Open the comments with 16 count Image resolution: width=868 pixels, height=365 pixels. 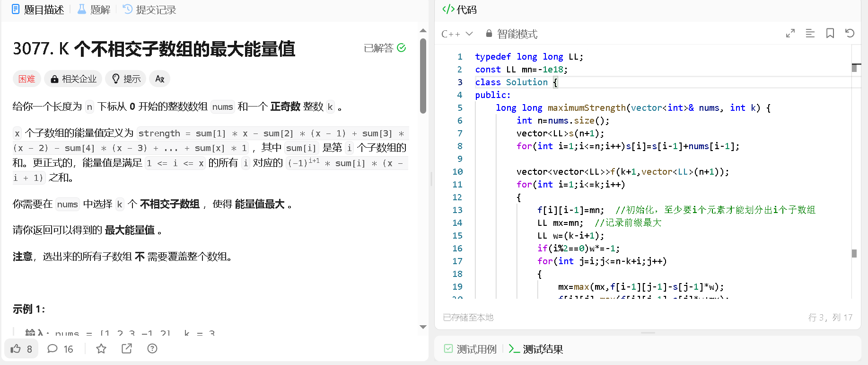60,349
